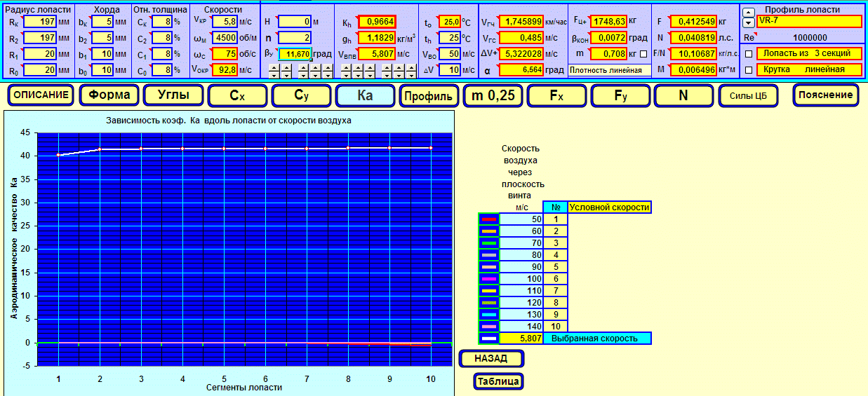Edit the Rк blade radius field
Screen dimensions: 868x396
coord(40,22)
